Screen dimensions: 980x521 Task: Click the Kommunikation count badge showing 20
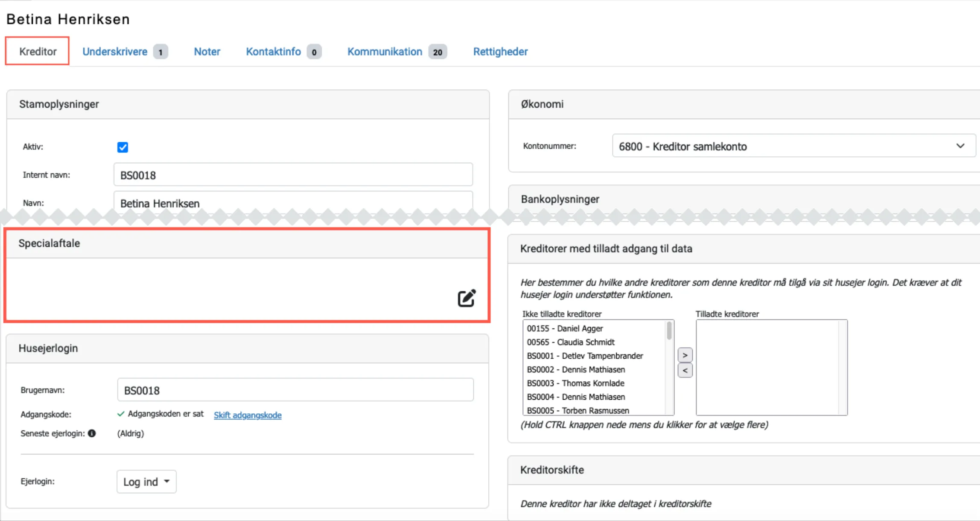coord(437,52)
